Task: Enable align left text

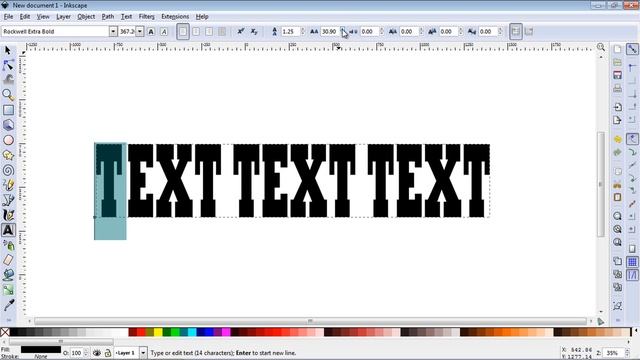Action: click(x=183, y=31)
